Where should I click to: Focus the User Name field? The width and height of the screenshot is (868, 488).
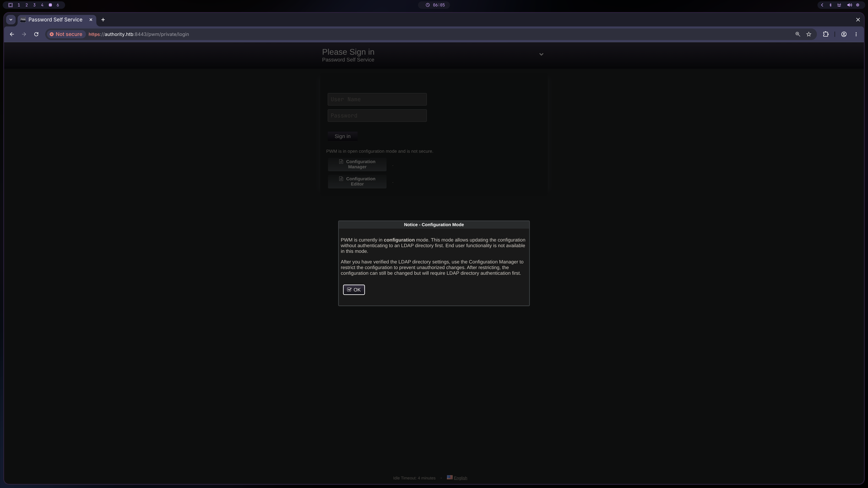(x=377, y=99)
